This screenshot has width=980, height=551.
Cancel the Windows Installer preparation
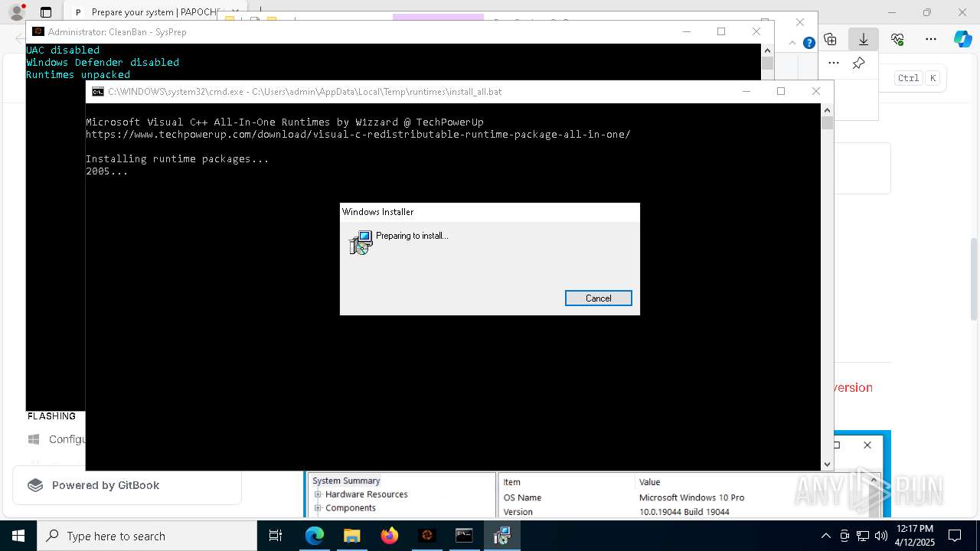598,298
